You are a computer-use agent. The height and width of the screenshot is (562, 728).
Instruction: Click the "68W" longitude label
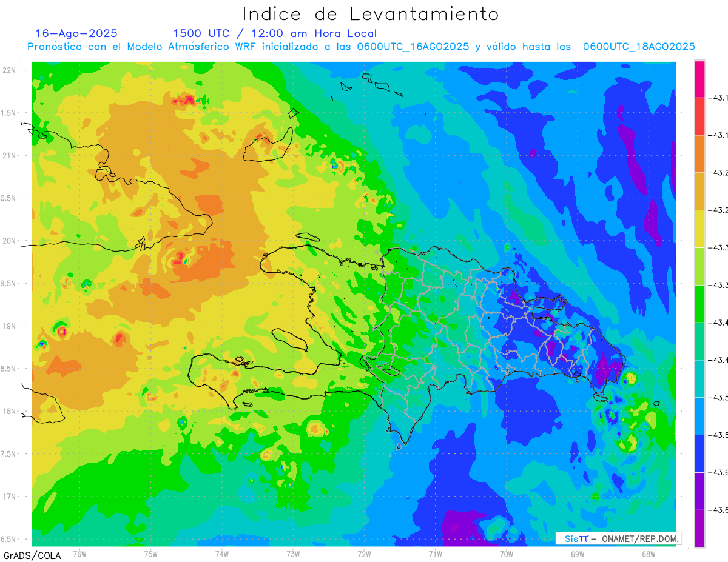tap(648, 554)
